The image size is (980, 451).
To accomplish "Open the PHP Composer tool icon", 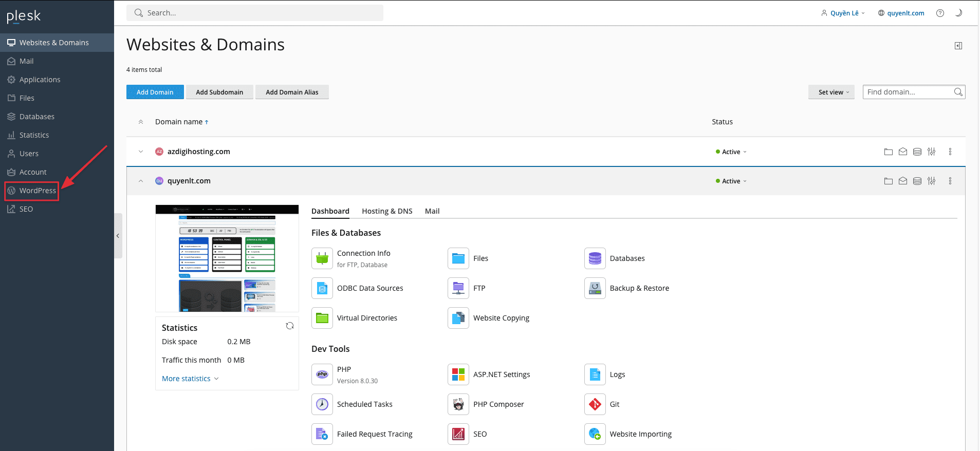I will pos(458,404).
